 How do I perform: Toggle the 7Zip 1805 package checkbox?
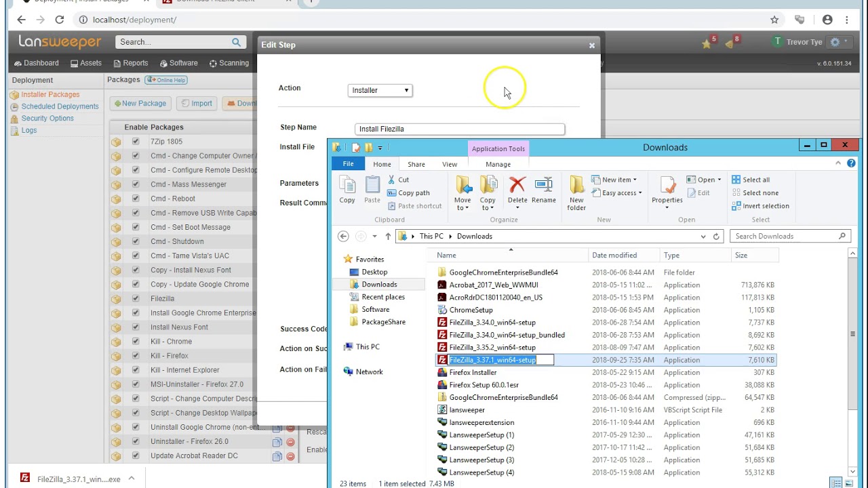click(x=136, y=142)
